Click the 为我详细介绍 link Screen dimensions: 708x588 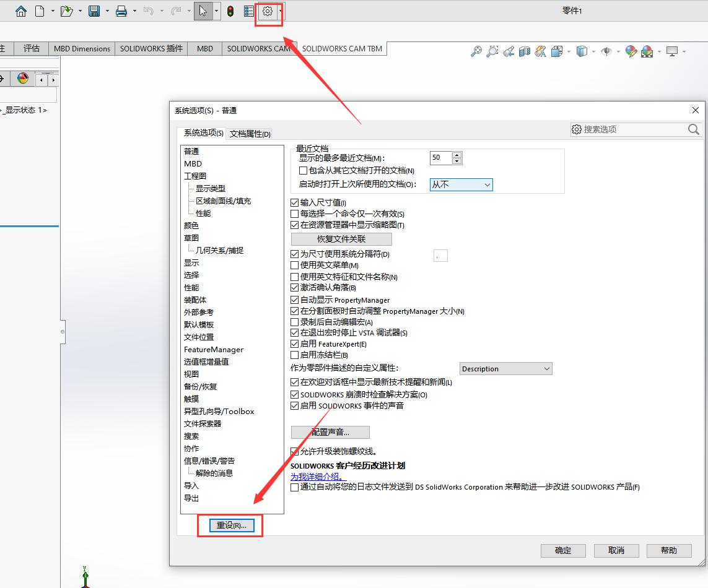click(317, 477)
